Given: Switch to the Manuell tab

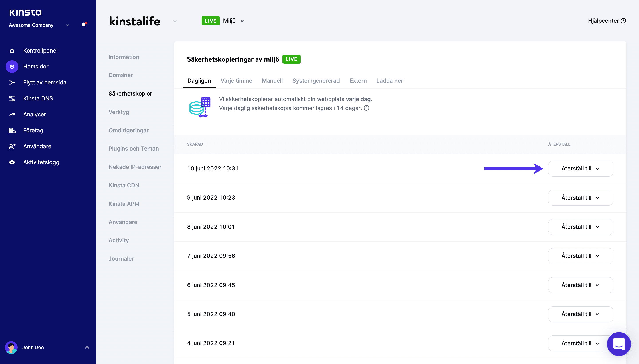Looking at the screenshot, I should 272,81.
